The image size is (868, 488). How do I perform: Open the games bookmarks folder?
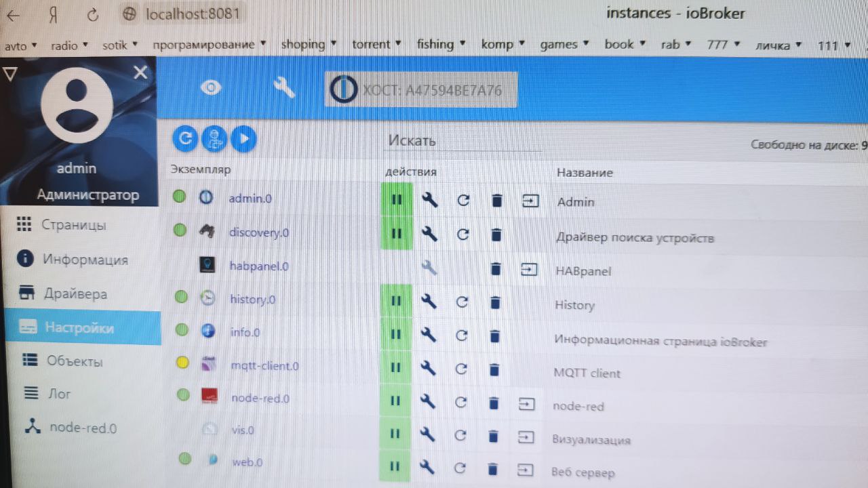[564, 44]
